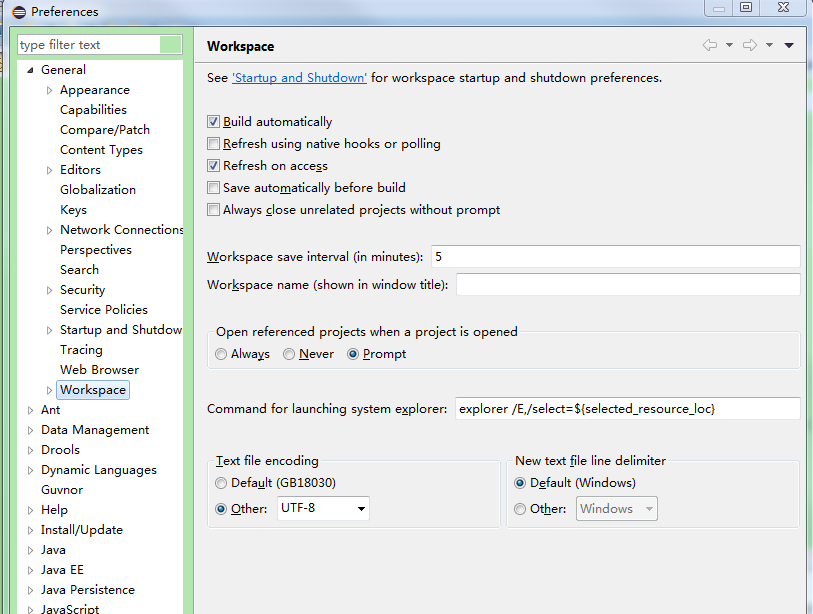Viewport: 813px width, 614px height.
Task: Expand the Editors tree node
Action: coord(49,170)
